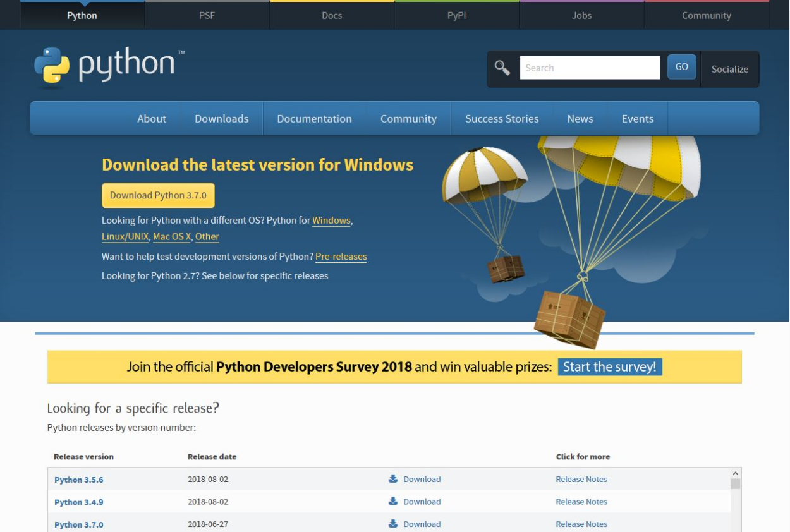Click Download text link for Python 3.7.0

point(422,524)
